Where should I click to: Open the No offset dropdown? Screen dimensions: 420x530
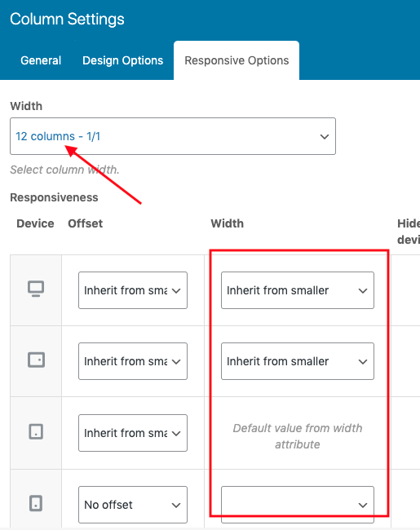tap(133, 505)
